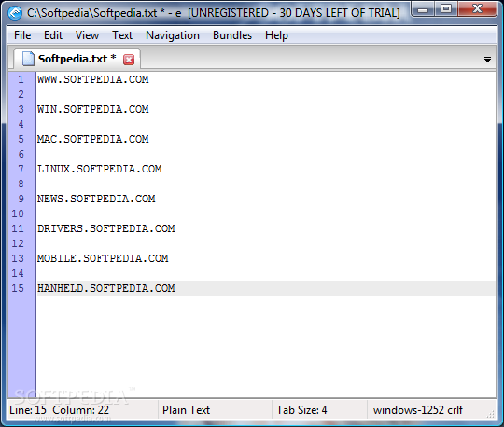Viewport: 504px width, 427px height.
Task: Minimize the e editor window
Action: coord(423,9)
